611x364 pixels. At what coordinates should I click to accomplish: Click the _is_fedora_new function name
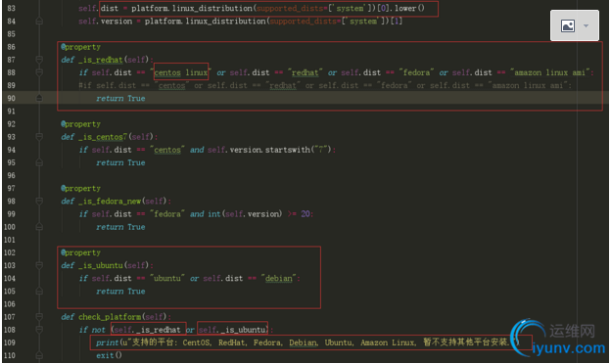pos(110,201)
